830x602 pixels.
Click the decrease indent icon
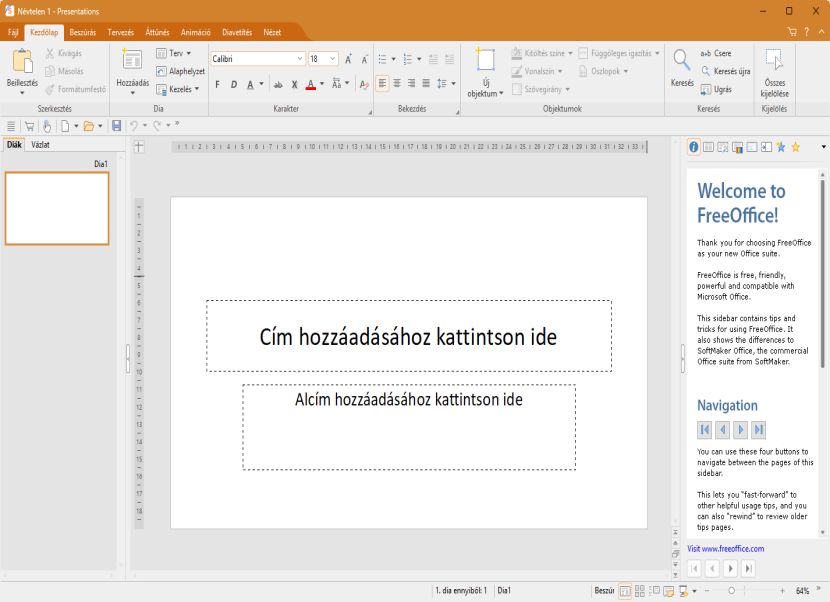click(x=433, y=59)
